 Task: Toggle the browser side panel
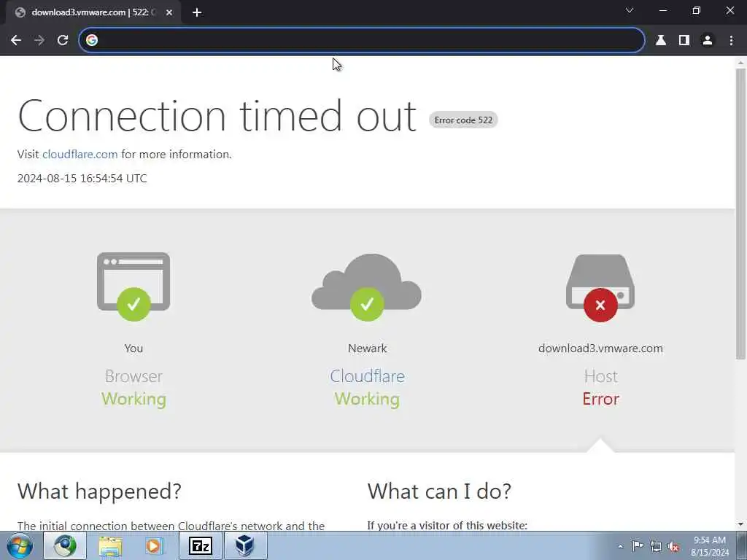684,40
